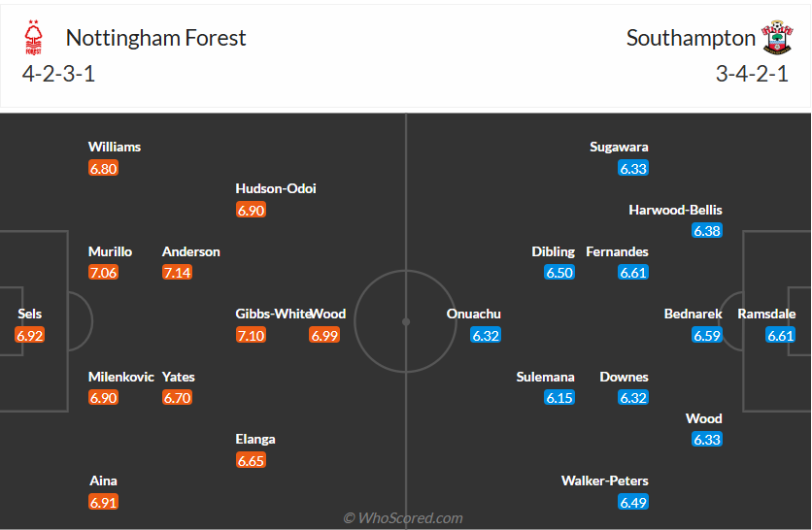
Task: Click Harwood-Bellis's 6.38 rating badge
Action: (707, 231)
